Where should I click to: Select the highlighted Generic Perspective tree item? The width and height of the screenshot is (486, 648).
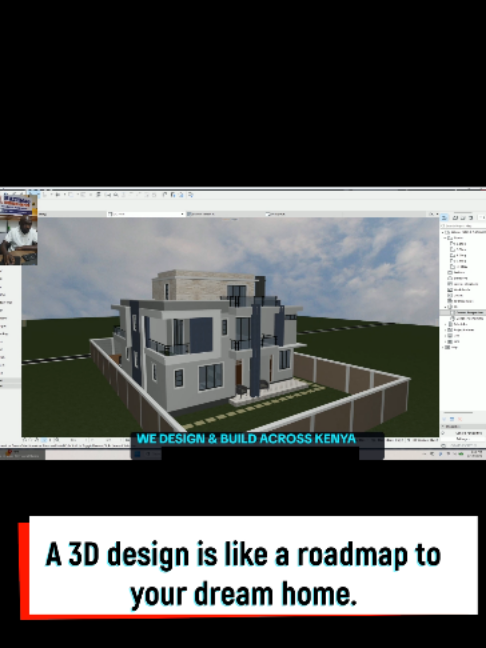pyautogui.click(x=467, y=313)
